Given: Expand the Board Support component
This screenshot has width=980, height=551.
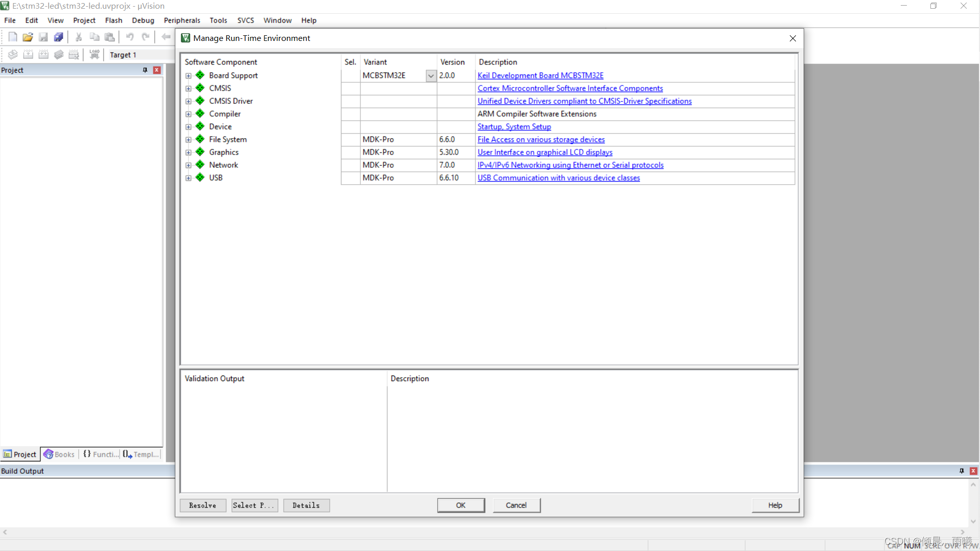Looking at the screenshot, I should (x=189, y=76).
